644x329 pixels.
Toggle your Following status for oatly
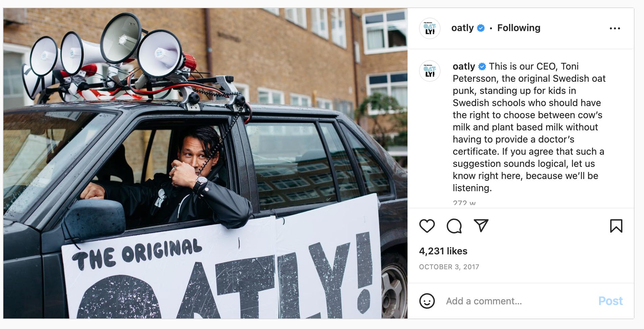coord(519,28)
